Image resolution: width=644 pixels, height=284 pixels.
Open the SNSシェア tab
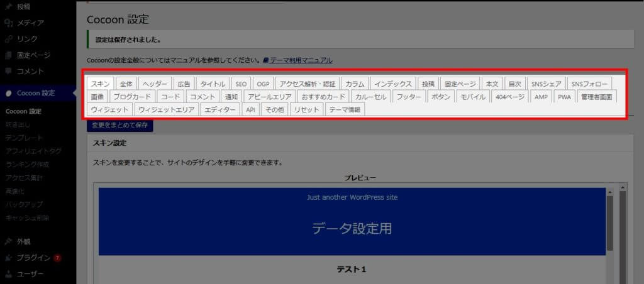pyautogui.click(x=547, y=84)
